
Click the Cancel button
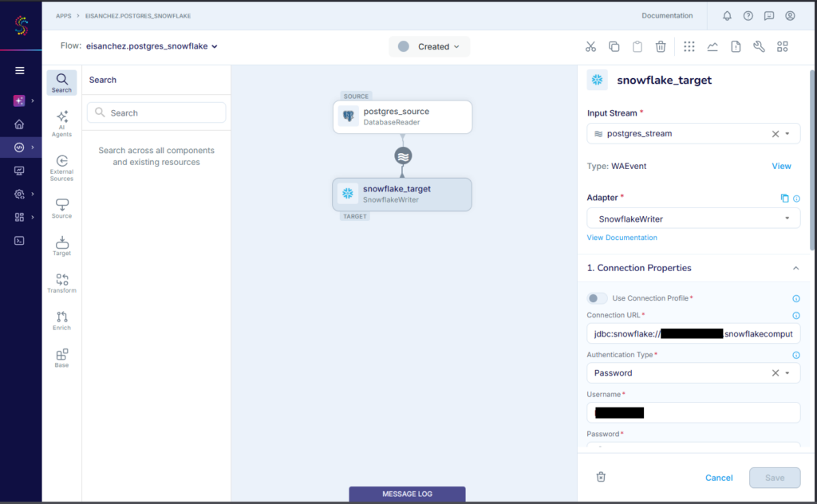pos(719,478)
